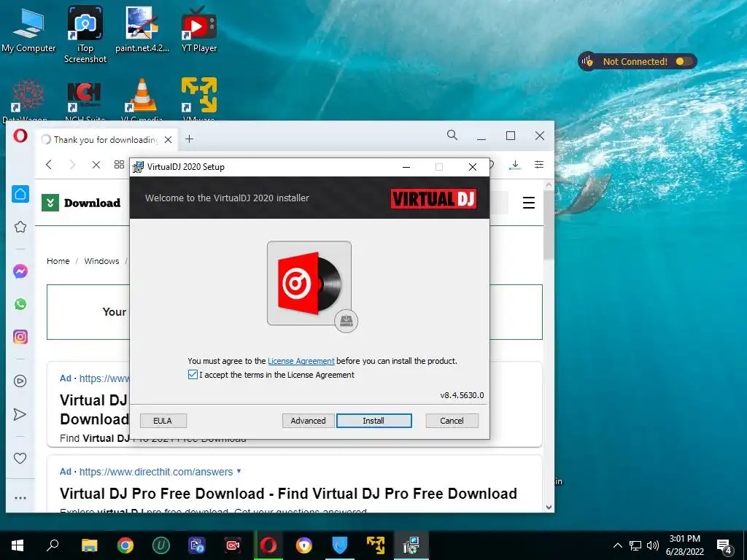Open Messenger in Opera sidebar

20,271
